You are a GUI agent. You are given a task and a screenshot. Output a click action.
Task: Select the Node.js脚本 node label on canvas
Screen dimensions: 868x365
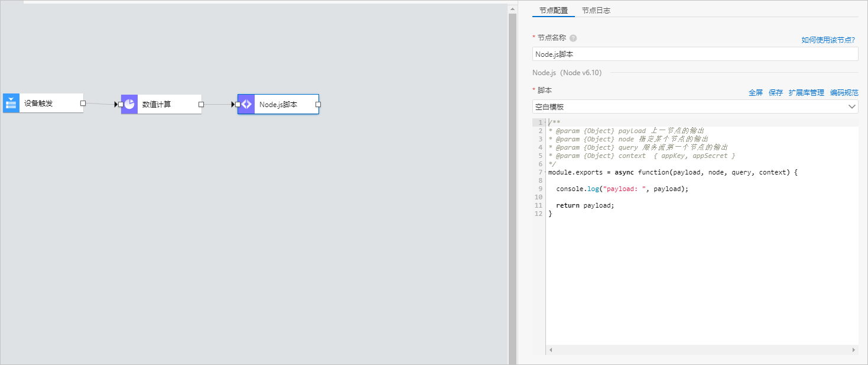(x=278, y=104)
